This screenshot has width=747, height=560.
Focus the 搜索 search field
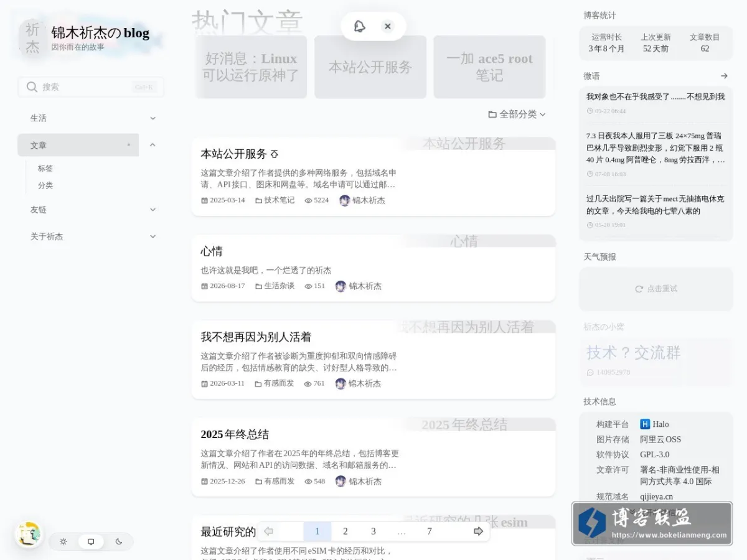[x=91, y=87]
